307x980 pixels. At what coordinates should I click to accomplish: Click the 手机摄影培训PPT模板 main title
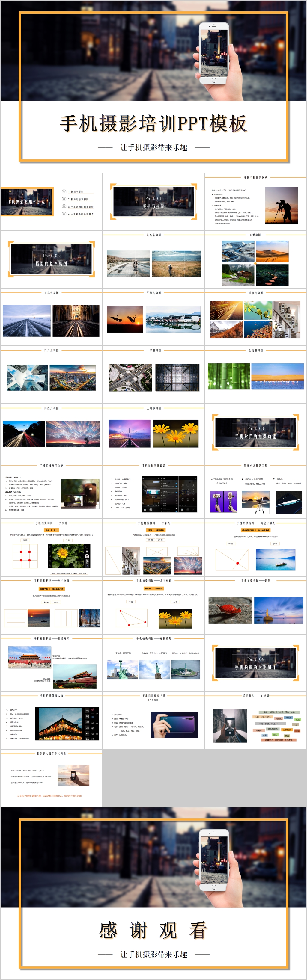click(153, 124)
